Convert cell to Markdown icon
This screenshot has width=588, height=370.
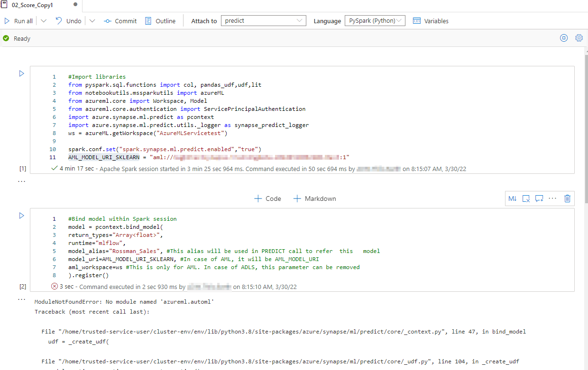coord(513,199)
